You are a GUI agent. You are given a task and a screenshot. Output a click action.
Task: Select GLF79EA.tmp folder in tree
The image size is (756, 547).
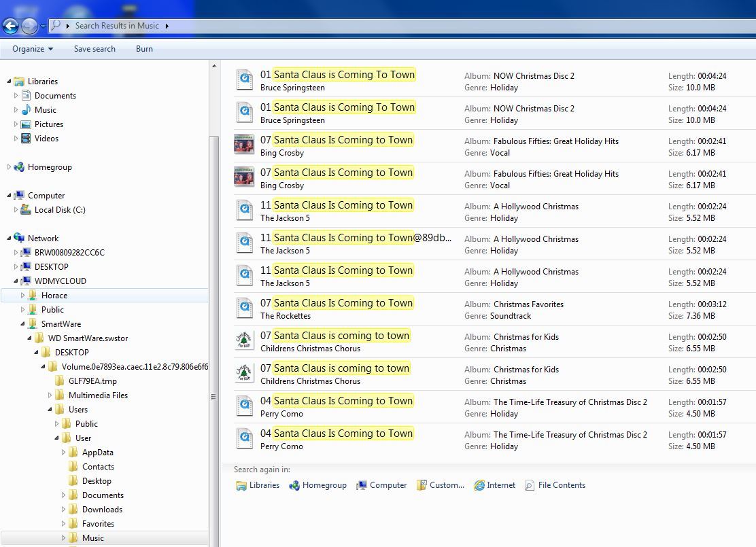(x=92, y=381)
